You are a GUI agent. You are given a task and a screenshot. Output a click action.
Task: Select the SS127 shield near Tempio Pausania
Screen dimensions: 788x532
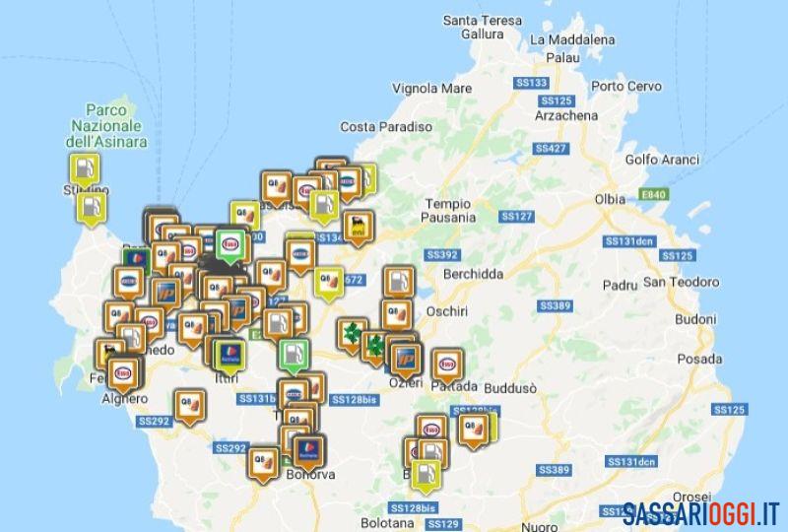[x=516, y=217]
